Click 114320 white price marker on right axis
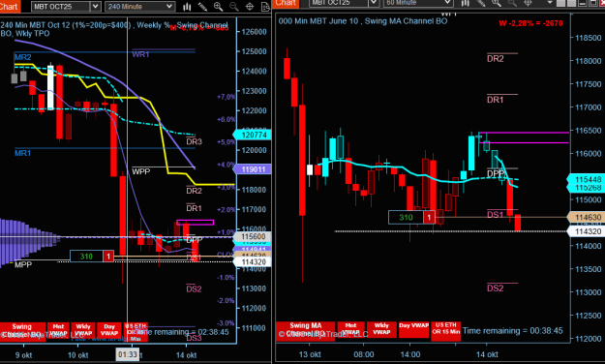The image size is (605, 364). [x=586, y=231]
